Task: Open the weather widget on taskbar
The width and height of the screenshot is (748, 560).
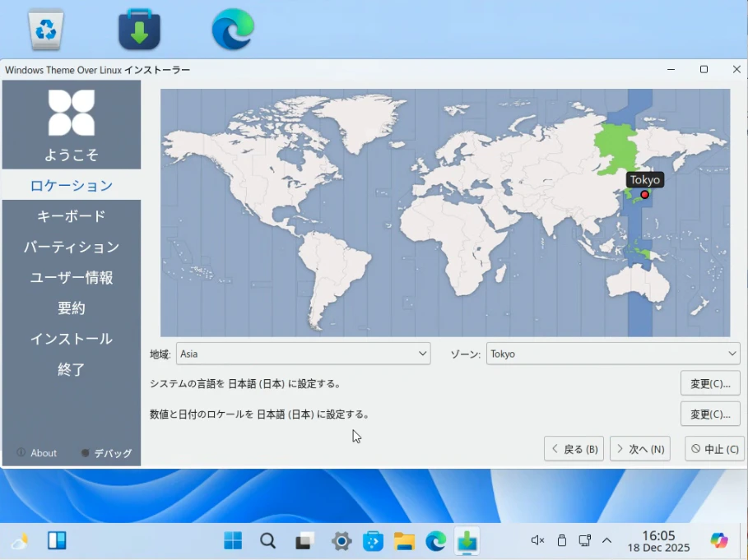Action: click(20, 541)
